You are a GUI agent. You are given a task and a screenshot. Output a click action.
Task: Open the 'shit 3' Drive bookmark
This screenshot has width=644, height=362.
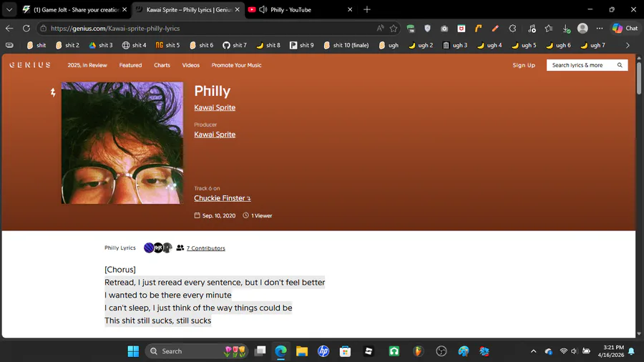click(x=101, y=45)
